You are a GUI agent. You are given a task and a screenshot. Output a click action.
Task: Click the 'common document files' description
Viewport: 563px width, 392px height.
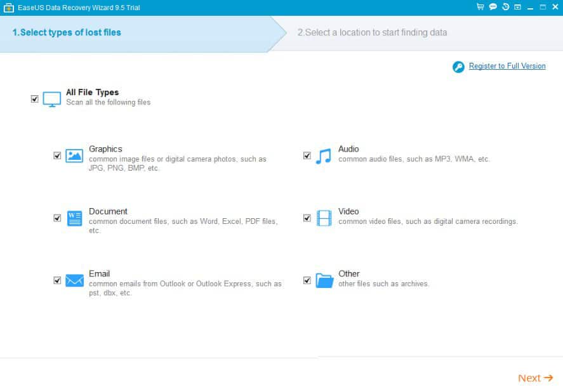[x=183, y=226]
